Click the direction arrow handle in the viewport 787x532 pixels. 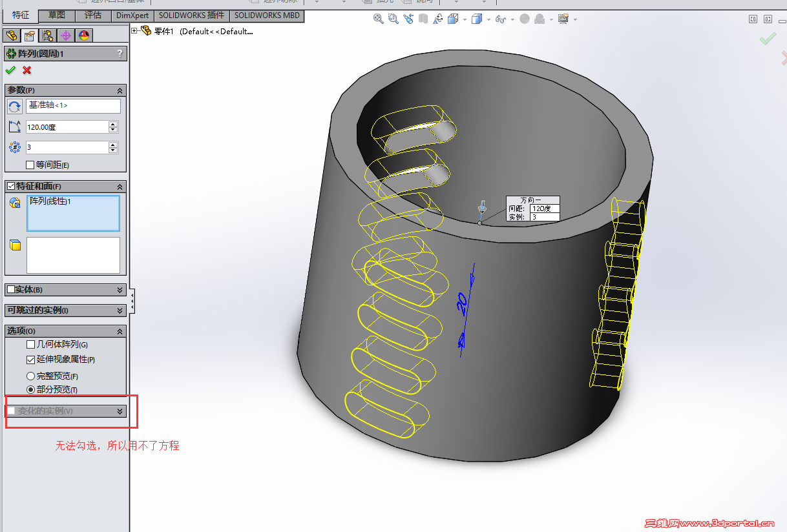click(x=481, y=209)
